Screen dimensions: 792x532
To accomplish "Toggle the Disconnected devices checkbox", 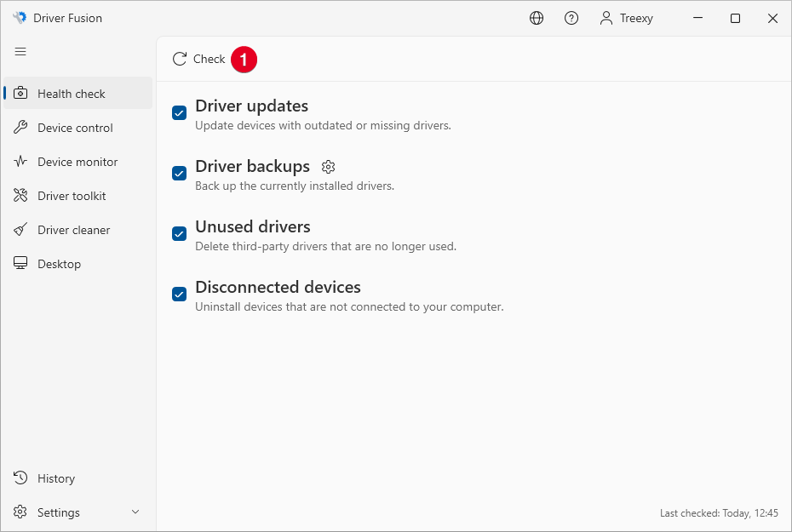I will point(179,295).
